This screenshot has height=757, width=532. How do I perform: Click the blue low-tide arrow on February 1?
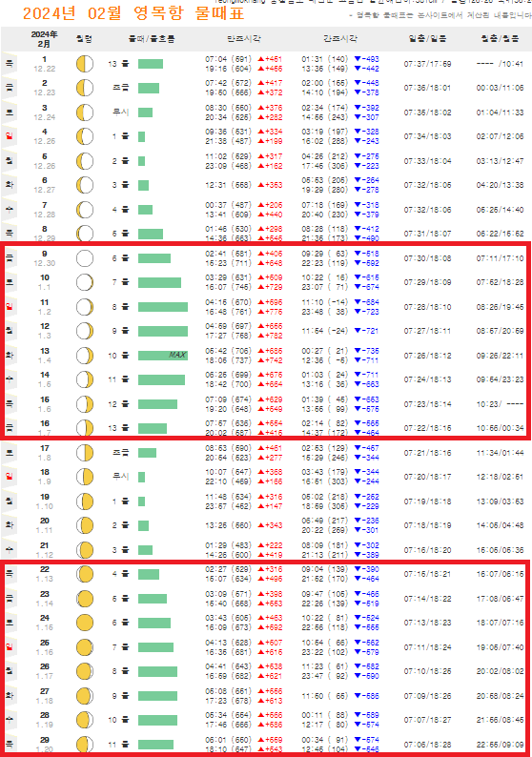point(358,59)
